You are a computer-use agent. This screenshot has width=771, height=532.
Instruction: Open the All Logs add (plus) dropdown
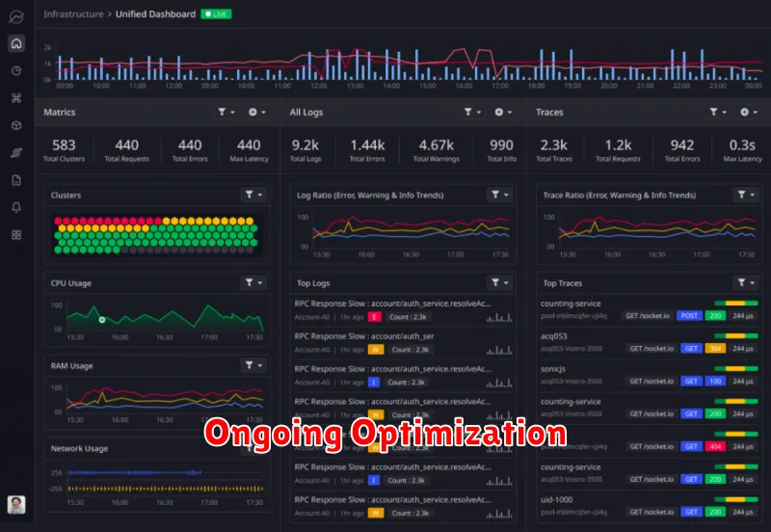(504, 113)
